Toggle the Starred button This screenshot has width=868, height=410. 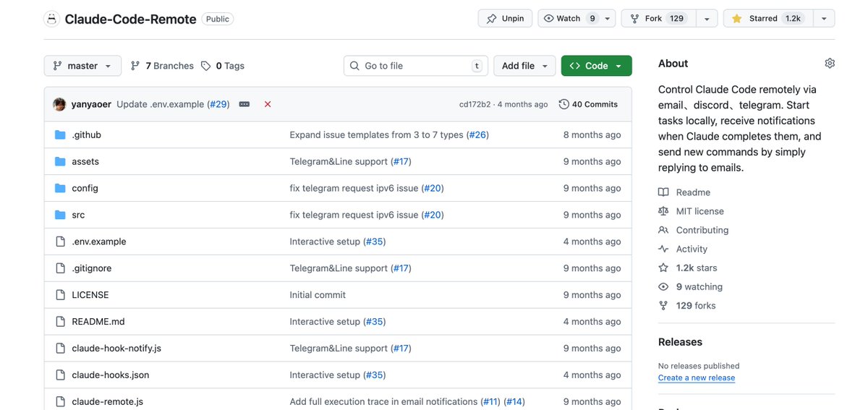[x=768, y=18]
